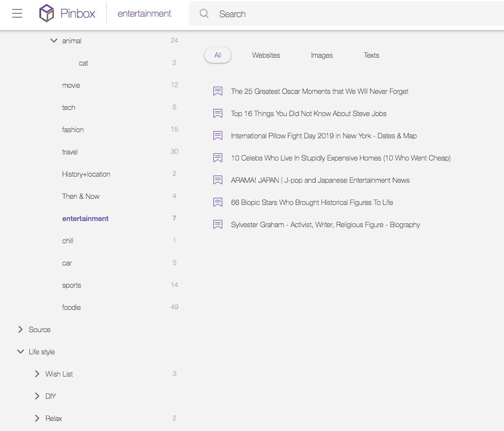Open the Life style section label
Screen dimensions: 504x431
pyautogui.click(x=42, y=352)
